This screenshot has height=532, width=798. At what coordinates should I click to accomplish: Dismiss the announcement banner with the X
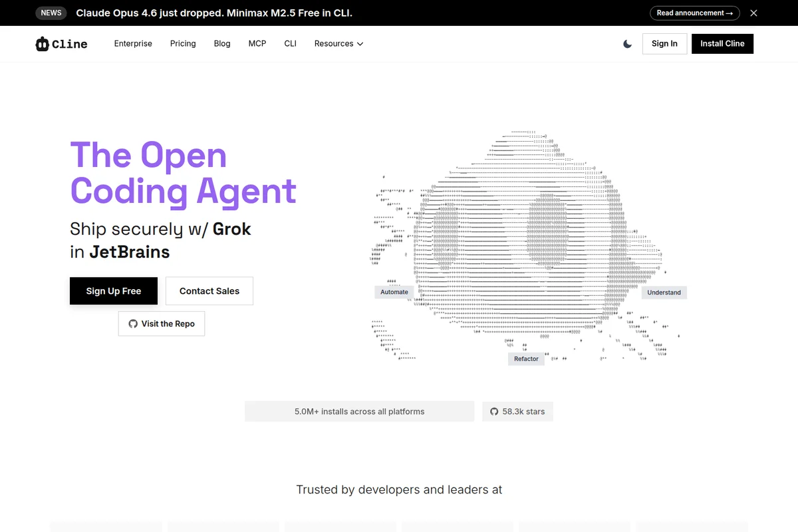click(753, 13)
